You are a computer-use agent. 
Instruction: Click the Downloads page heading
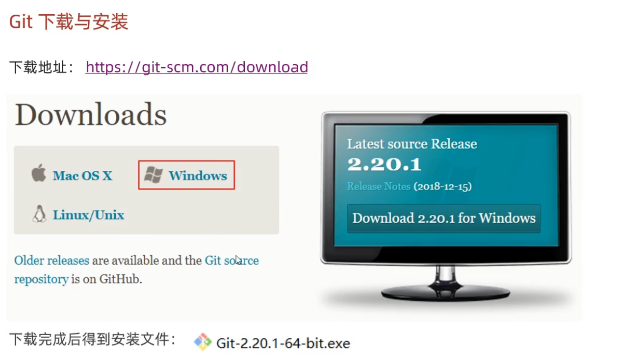click(x=91, y=115)
